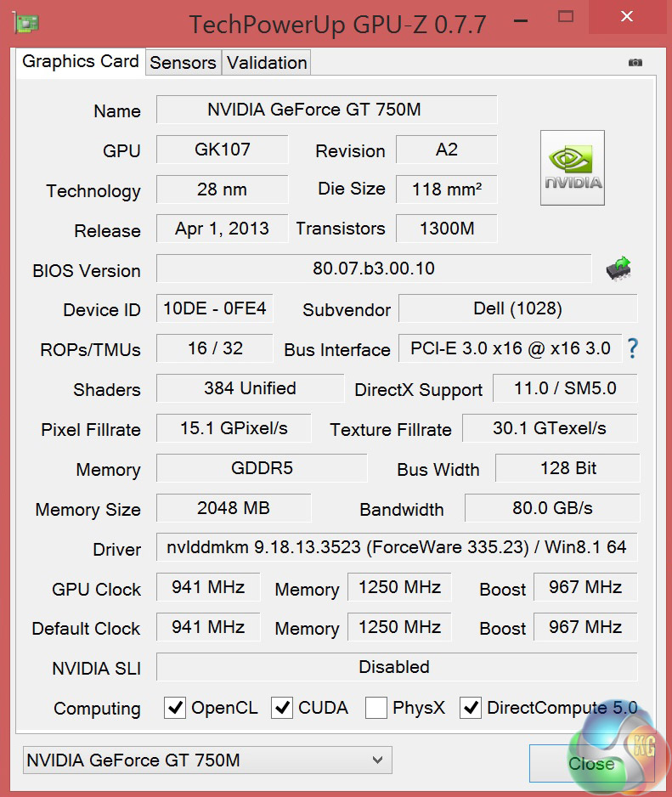672x797 pixels.
Task: Switch to the Validation tab
Action: pyautogui.click(x=267, y=63)
